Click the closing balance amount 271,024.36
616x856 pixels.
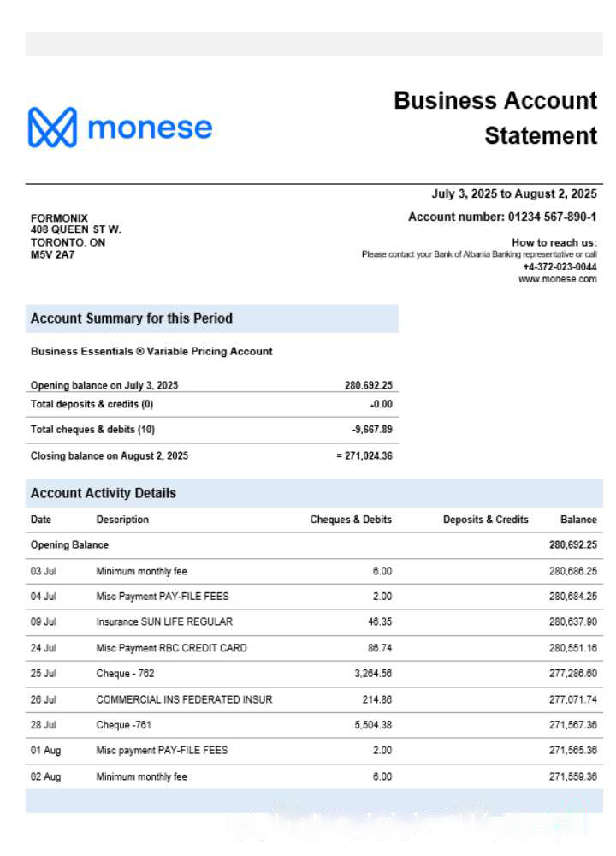(x=368, y=455)
